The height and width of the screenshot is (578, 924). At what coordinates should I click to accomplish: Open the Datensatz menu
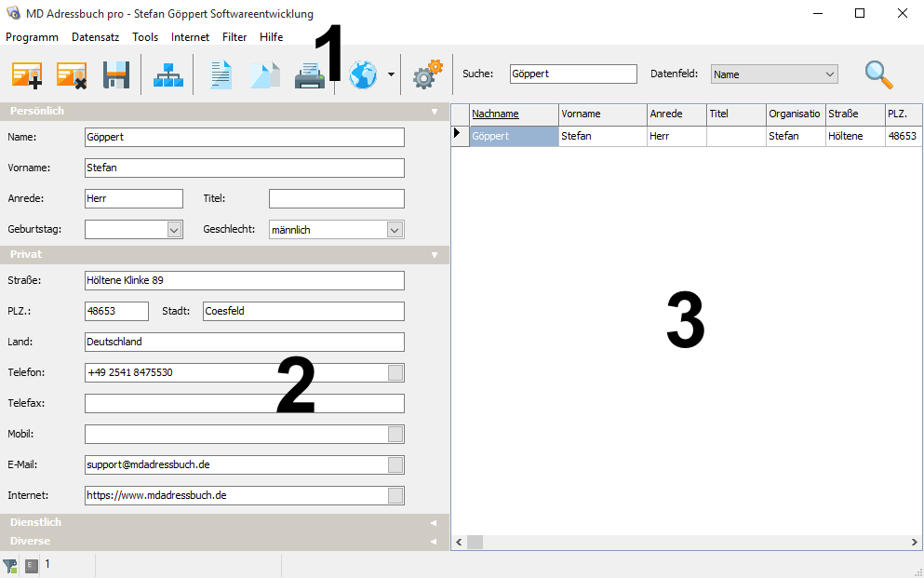(x=95, y=37)
